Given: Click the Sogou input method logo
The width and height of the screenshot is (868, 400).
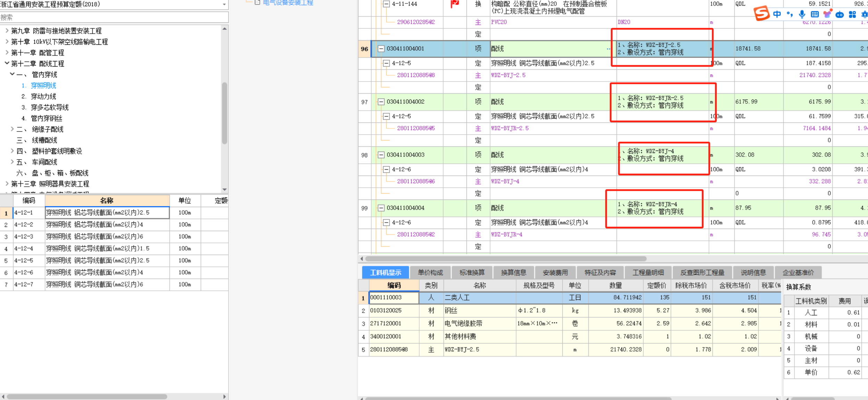Looking at the screenshot, I should pyautogui.click(x=761, y=14).
